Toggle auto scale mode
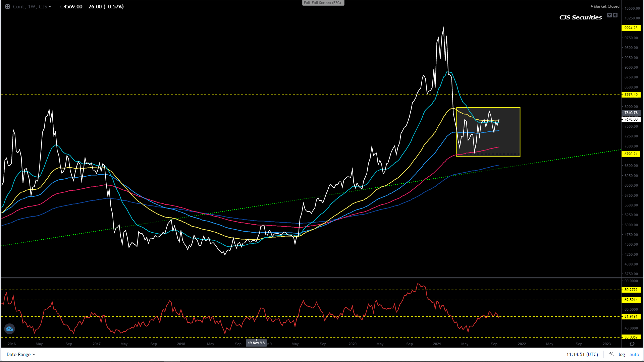Viewport: 644px width, 362px height. pos(634,354)
